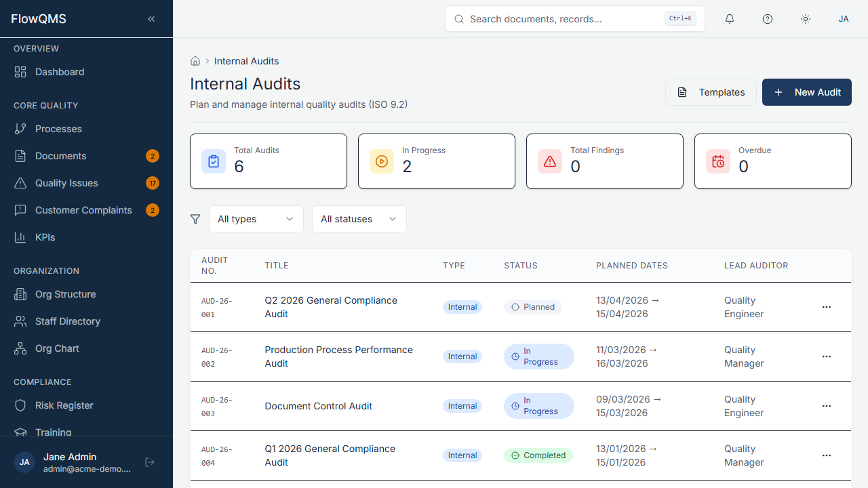Image resolution: width=868 pixels, height=488 pixels.
Task: Open the 'All statuses' dropdown filter
Action: pos(359,219)
